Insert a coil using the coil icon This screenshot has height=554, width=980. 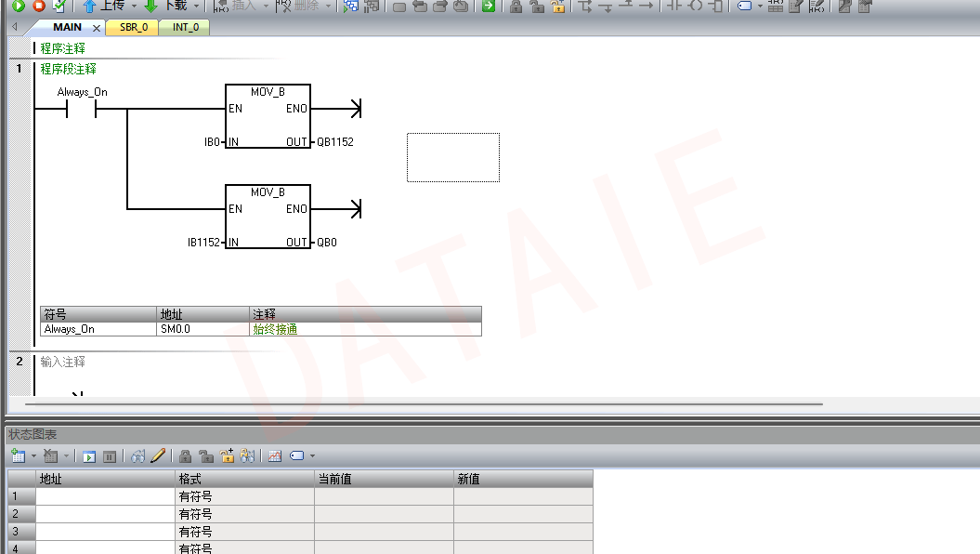[695, 6]
